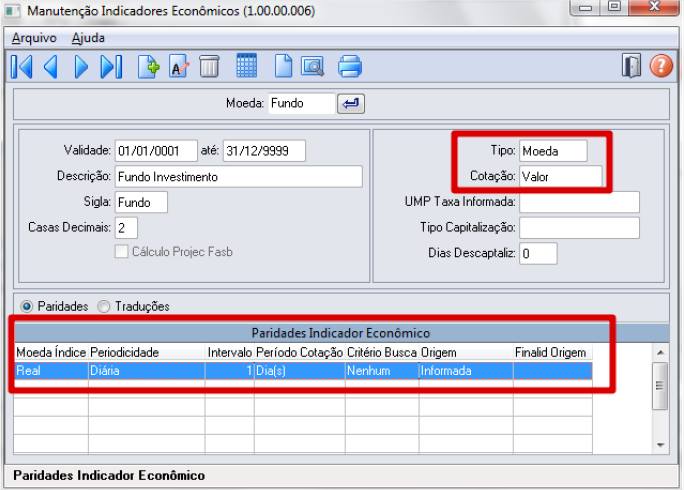Select the Informada cell in grid
This screenshot has width=684, height=490.
tap(466, 371)
